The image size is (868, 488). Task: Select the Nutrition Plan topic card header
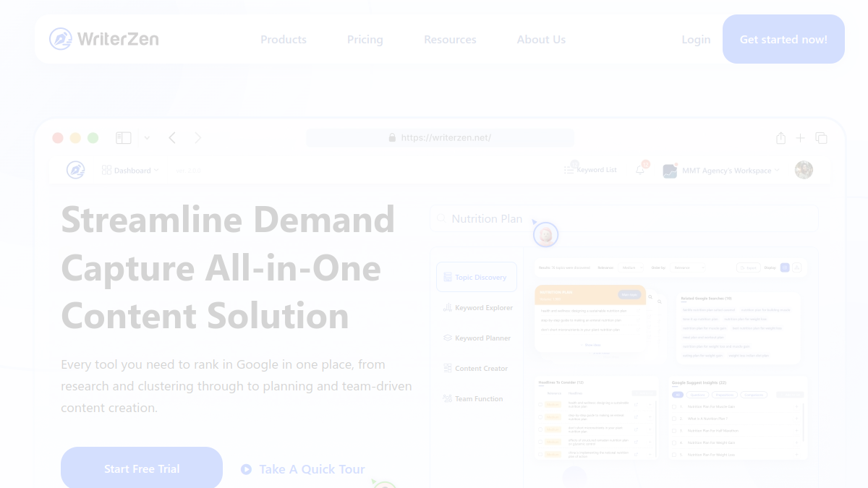590,295
